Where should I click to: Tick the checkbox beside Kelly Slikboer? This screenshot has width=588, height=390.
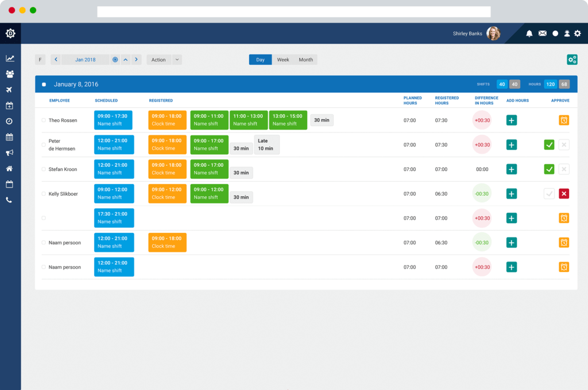43,193
